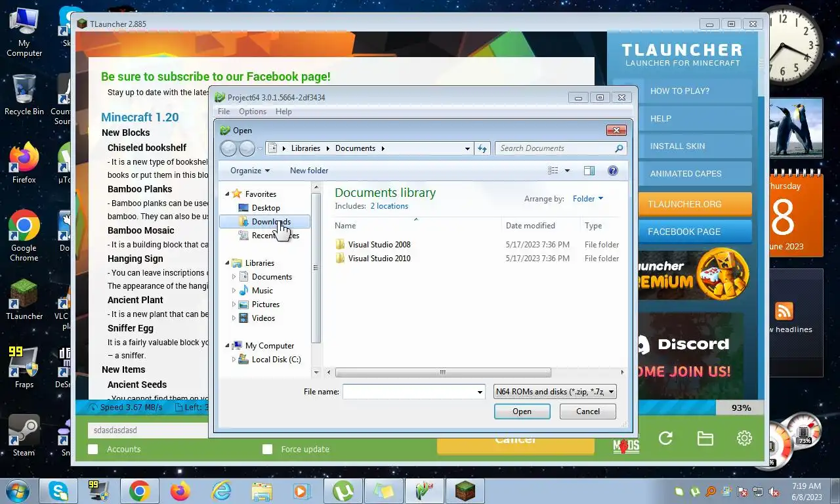The image size is (840, 504).
Task: Select the Visual Studio 2008 folder
Action: 373,244
